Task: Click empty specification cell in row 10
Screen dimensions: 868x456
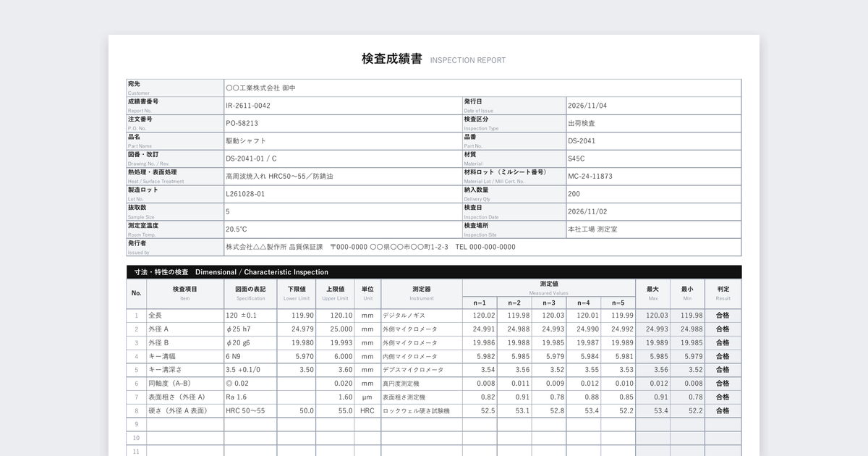Action: pos(250,438)
